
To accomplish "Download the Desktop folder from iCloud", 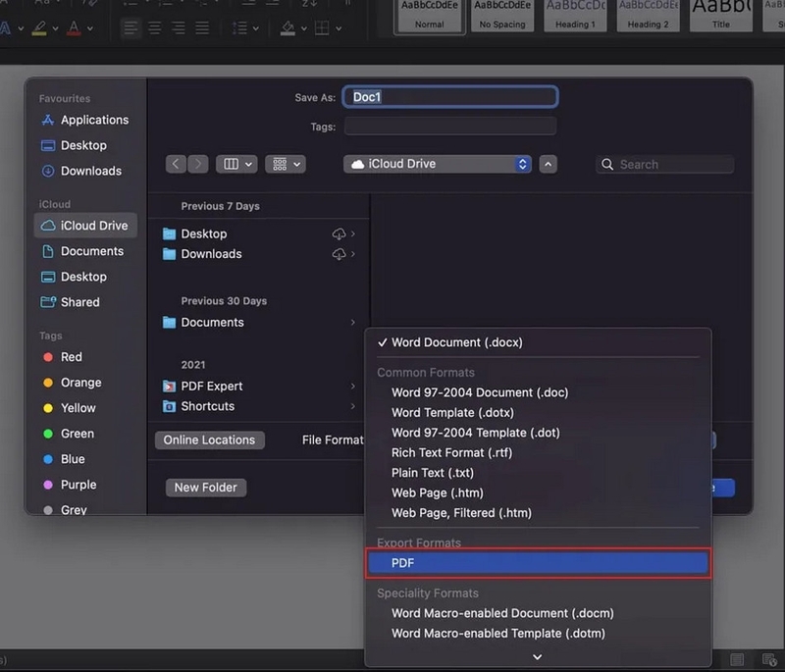I will click(x=340, y=233).
